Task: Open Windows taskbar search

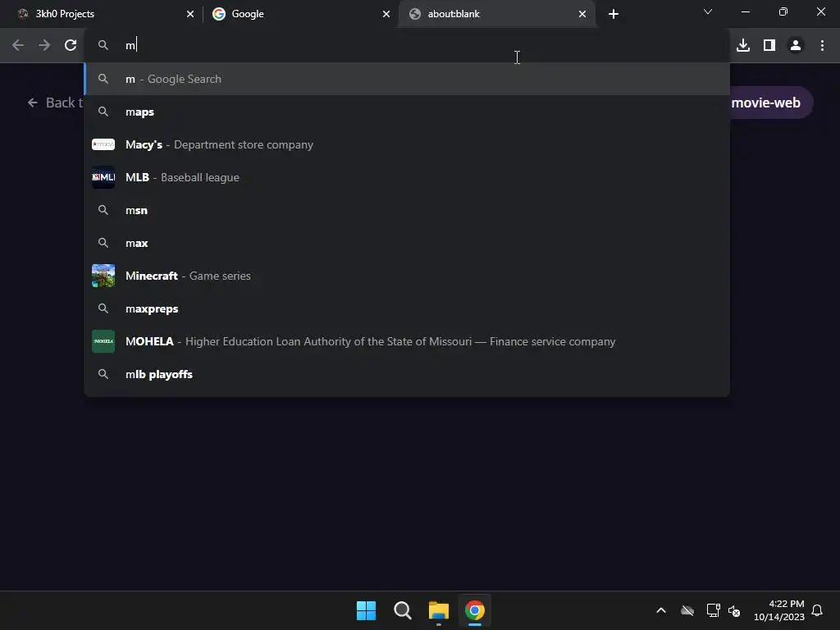Action: tap(402, 610)
